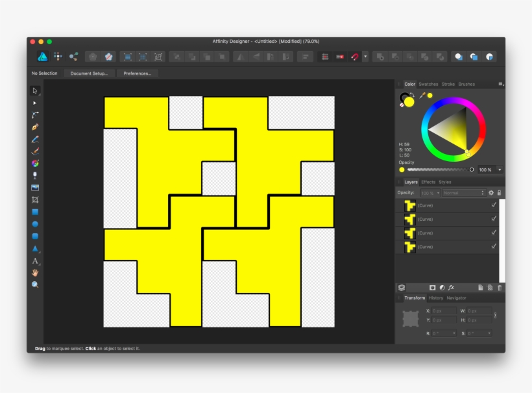The image size is (532, 393).
Task: Uncheck the last Curve layer visibility
Action: point(494,246)
